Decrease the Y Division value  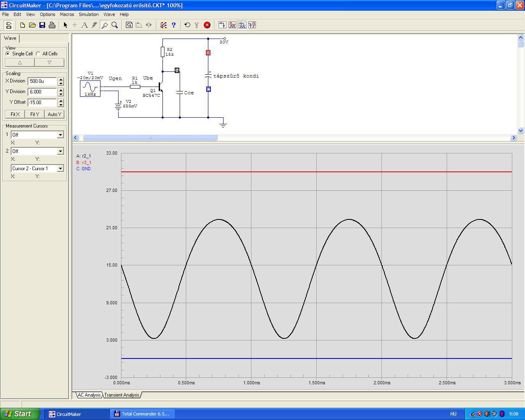pos(61,94)
